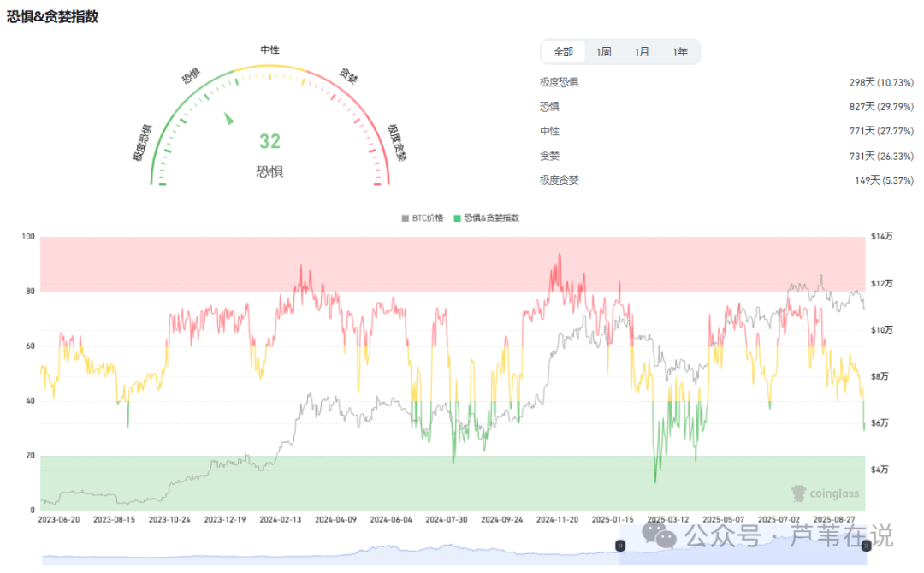Click the left drag handle of the navigator
The width and height of the screenshot is (924, 573).
click(619, 545)
